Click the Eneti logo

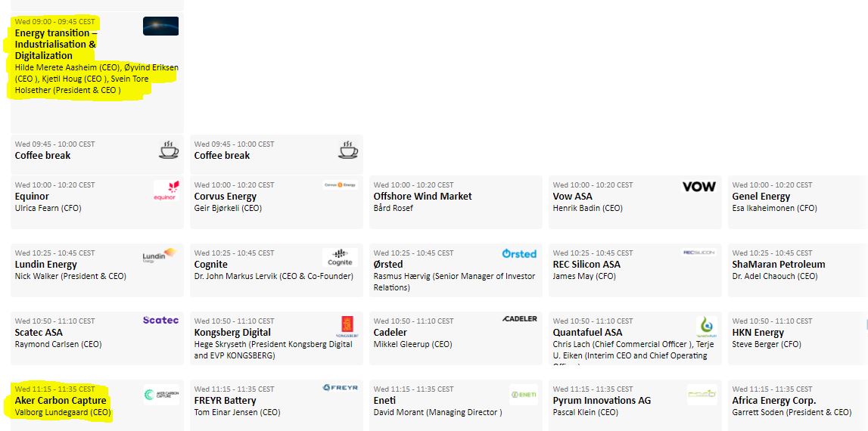click(x=524, y=395)
